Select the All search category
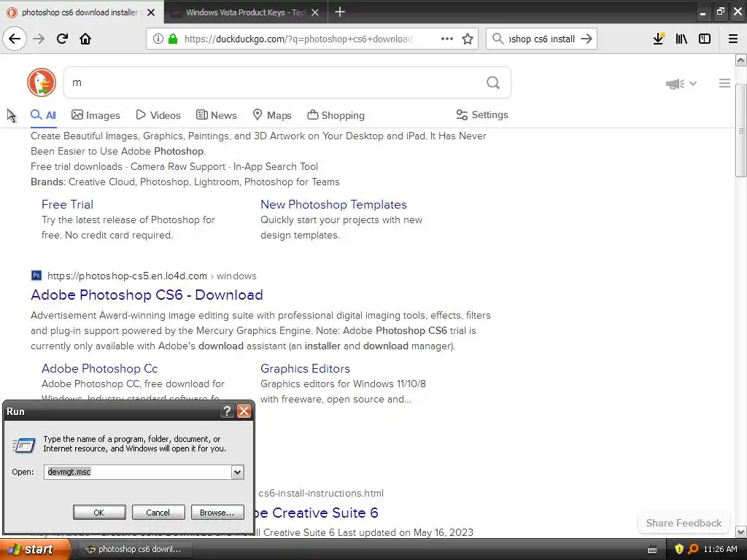The width and height of the screenshot is (747, 560). (x=43, y=114)
